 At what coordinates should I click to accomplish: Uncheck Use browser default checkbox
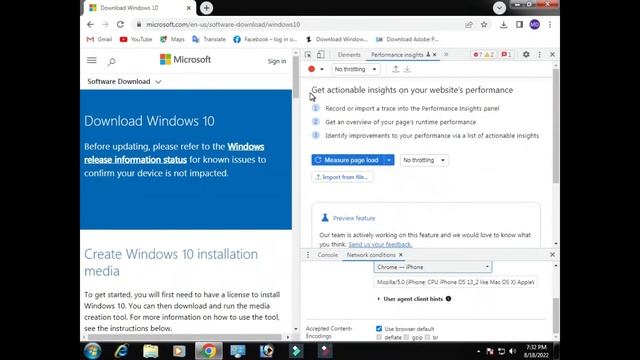[x=379, y=329]
